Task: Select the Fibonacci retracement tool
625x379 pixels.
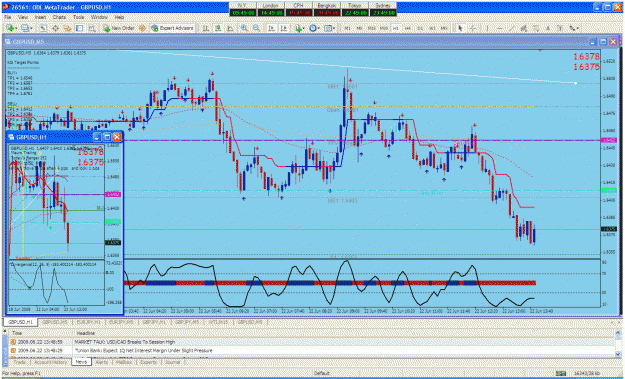Action: coord(536,28)
